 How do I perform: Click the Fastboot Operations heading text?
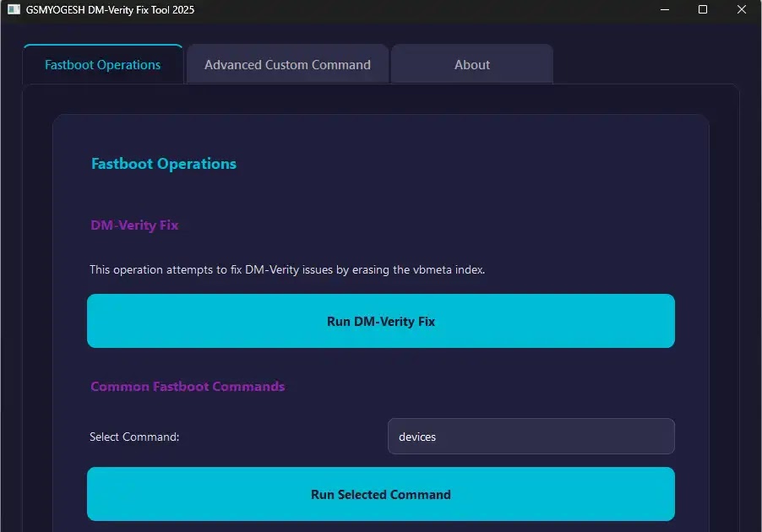point(164,164)
